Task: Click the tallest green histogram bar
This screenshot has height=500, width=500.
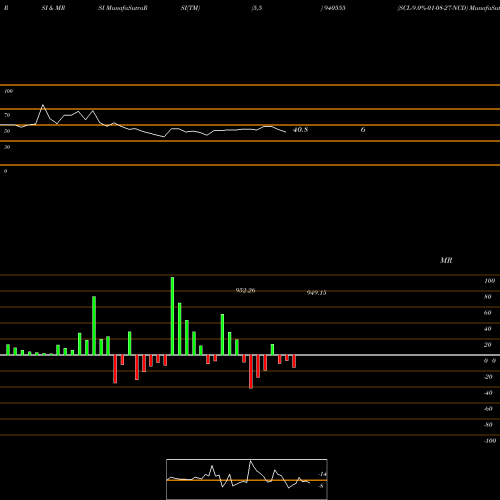Action: point(172,316)
